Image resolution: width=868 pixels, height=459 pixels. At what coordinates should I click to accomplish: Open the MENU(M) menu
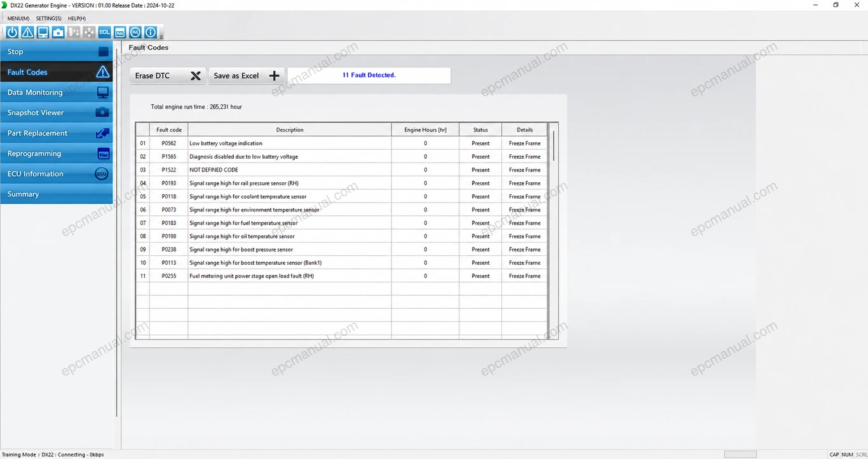[x=18, y=18]
